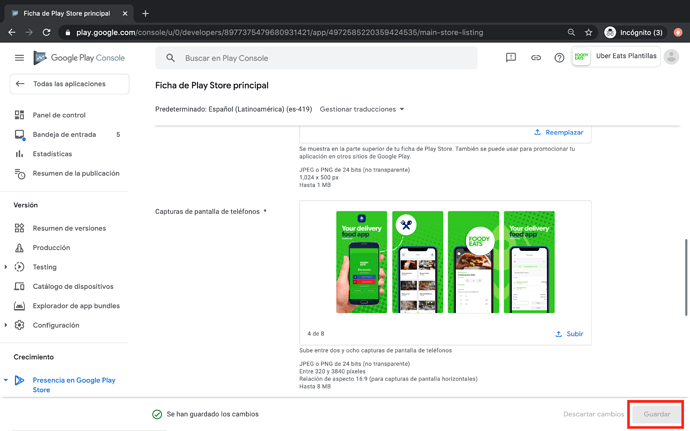Open the hamburger navigation menu

point(19,58)
